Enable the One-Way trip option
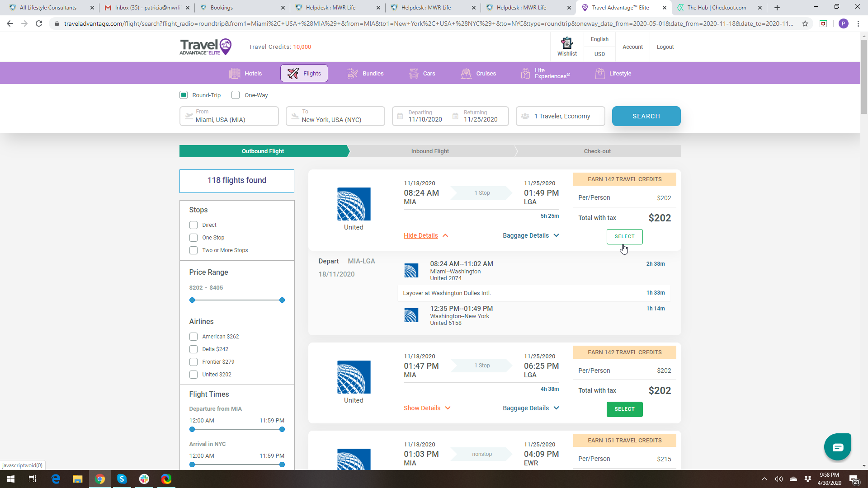Viewport: 868px width, 488px height. click(236, 95)
